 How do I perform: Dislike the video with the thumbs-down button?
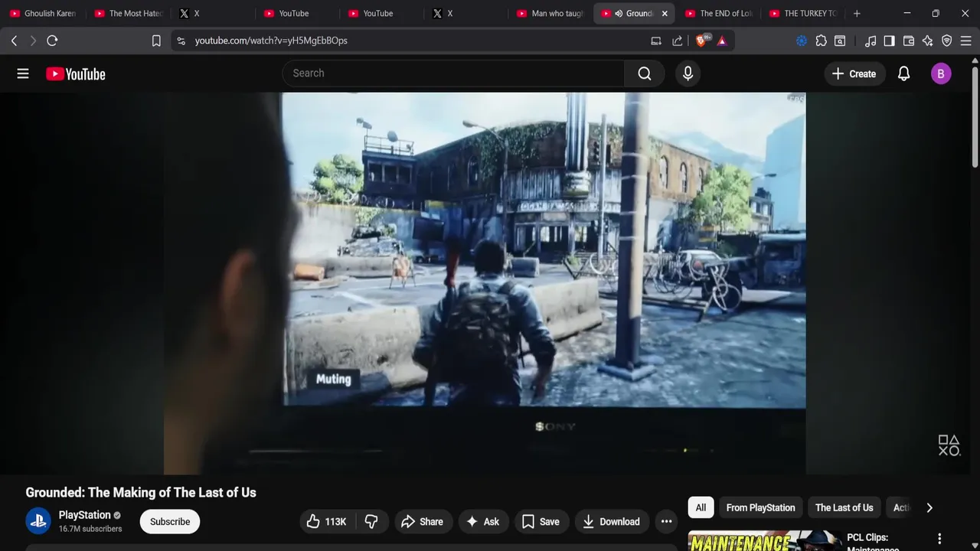(x=372, y=522)
